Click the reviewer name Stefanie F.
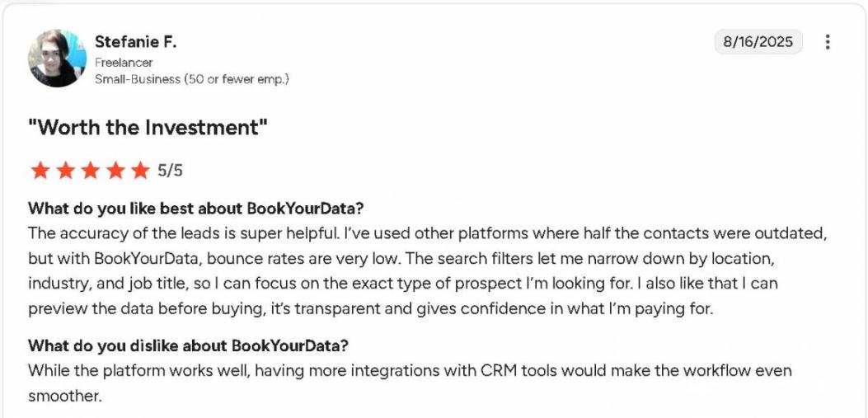The image size is (868, 418). pos(135,41)
